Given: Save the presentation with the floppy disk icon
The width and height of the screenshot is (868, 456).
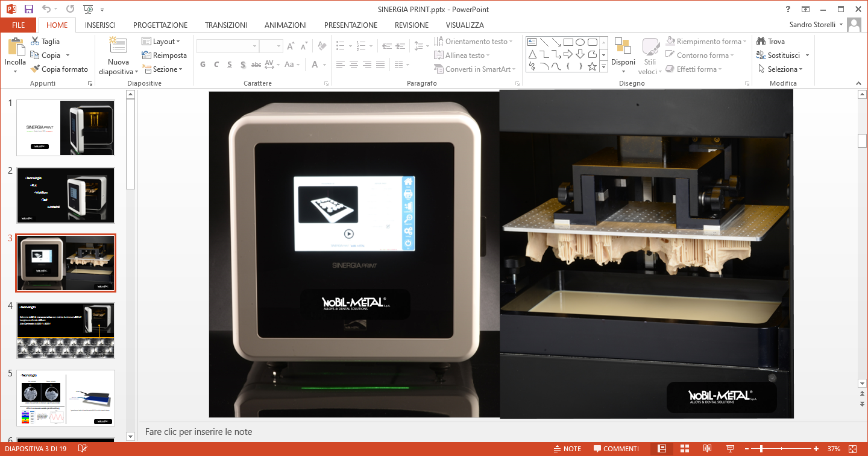Looking at the screenshot, I should click(x=28, y=9).
